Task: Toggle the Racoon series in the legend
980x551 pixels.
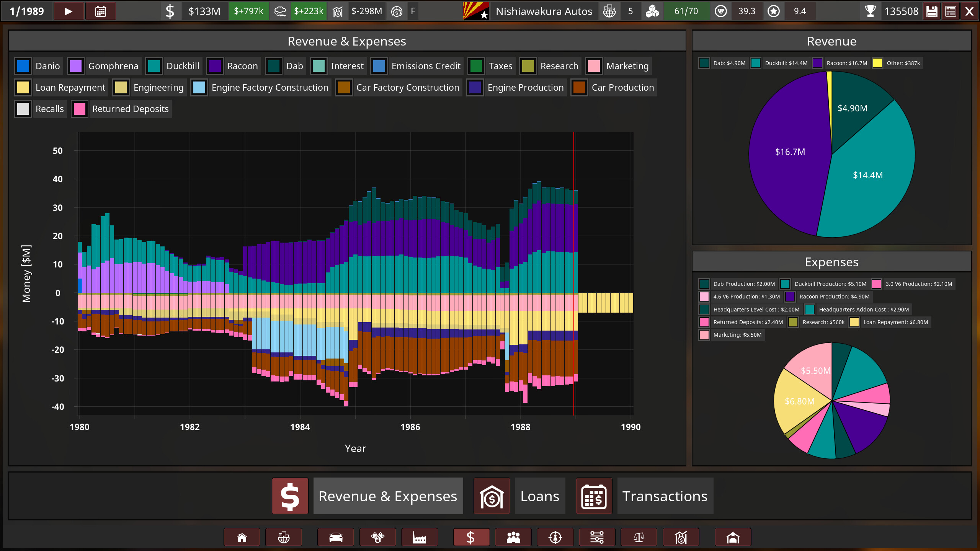Action: [x=233, y=66]
